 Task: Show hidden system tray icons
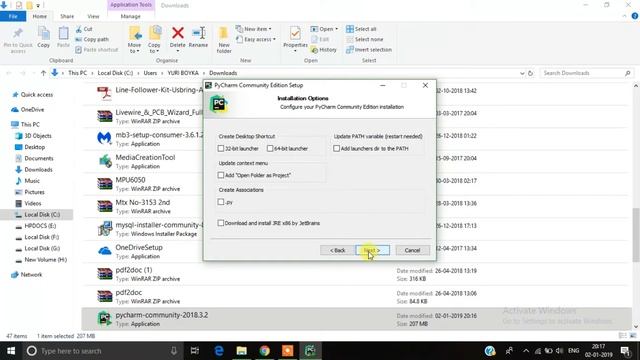(x=526, y=351)
